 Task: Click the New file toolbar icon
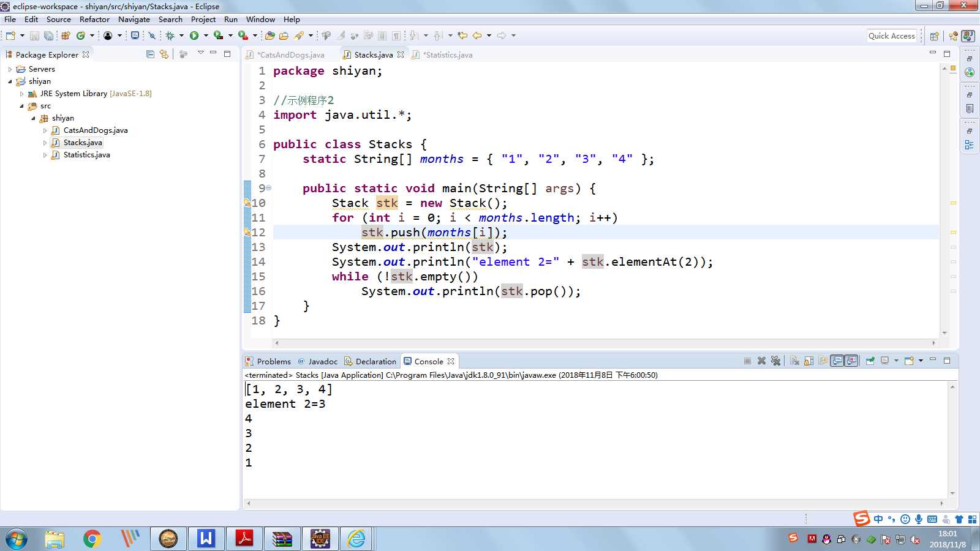11,36
